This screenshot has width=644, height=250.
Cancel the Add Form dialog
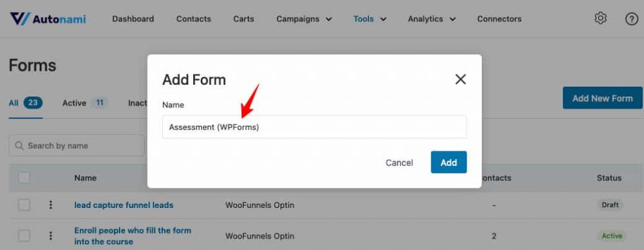coord(399,163)
